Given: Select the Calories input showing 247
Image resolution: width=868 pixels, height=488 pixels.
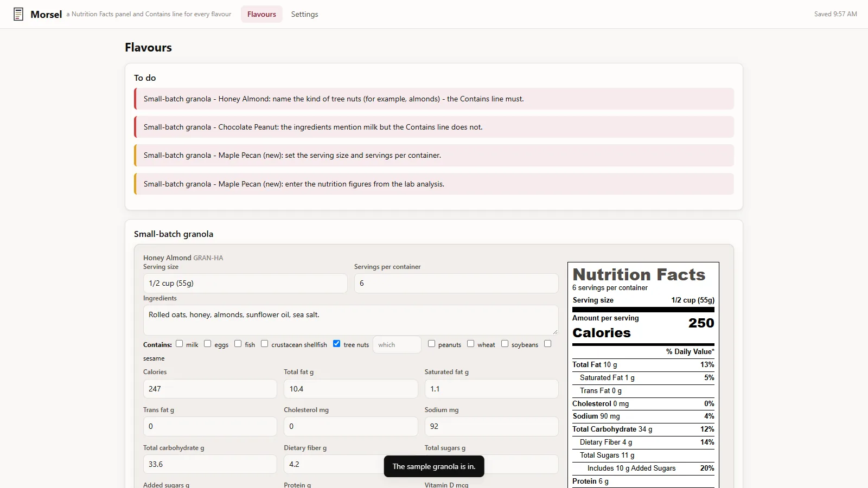Looking at the screenshot, I should point(210,389).
